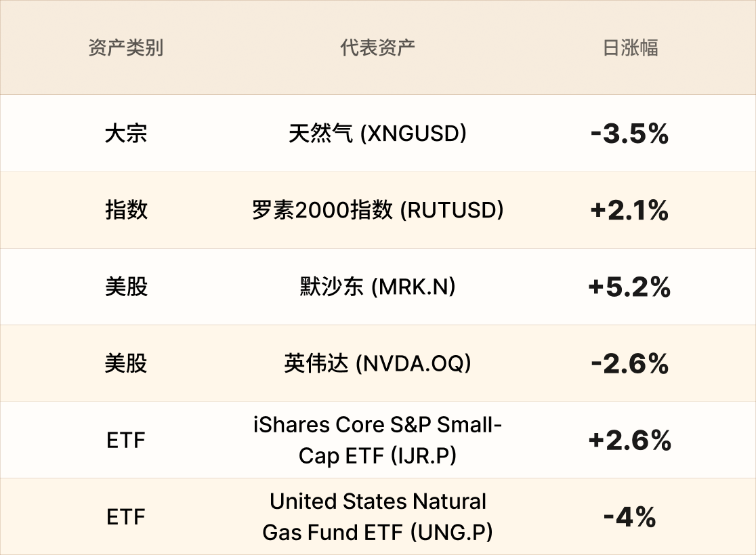Select ETF cell in the IJR.P row
This screenshot has height=555, width=756.
click(x=126, y=440)
